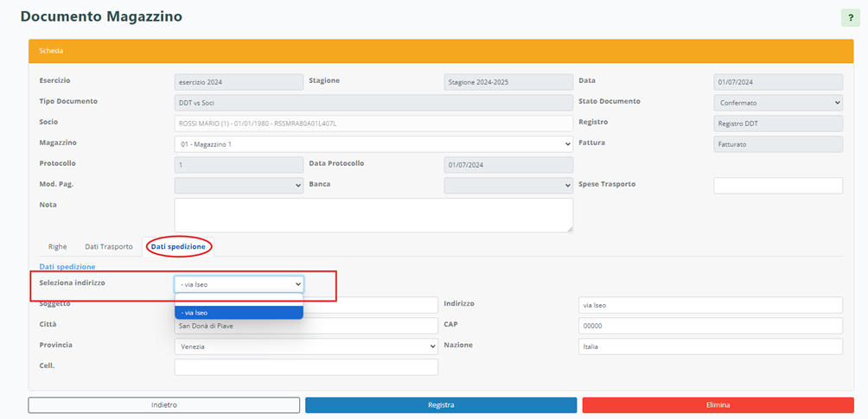Open the Stato Documento dropdown
Viewport: 868px width, 419px height.
[777, 103]
